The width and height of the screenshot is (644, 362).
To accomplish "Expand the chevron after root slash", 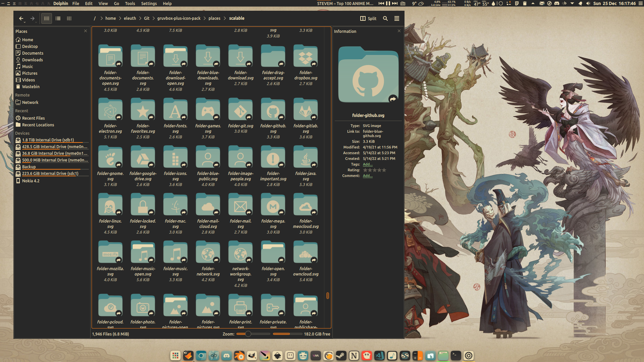I will pos(101,18).
